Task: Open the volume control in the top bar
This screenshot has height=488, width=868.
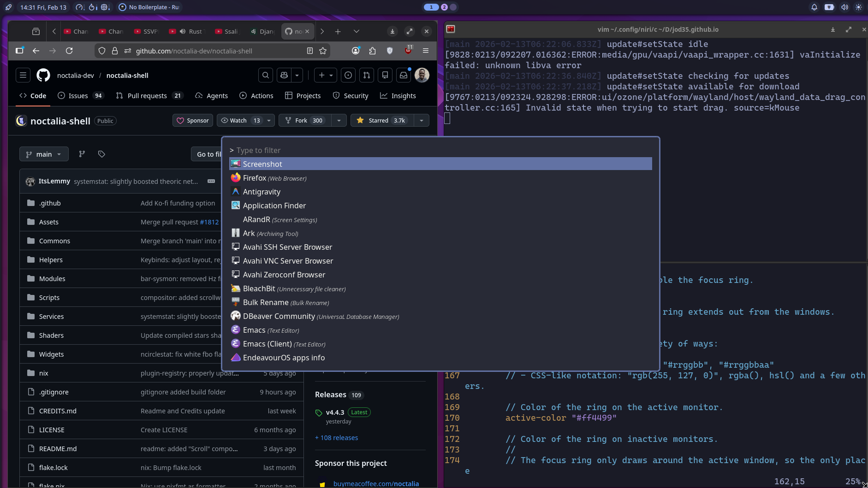Action: coord(844,7)
